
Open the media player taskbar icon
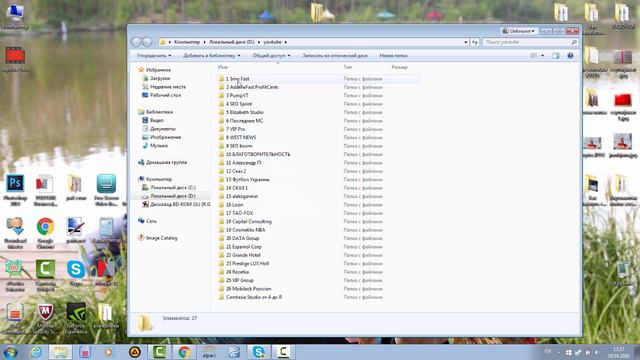(109, 352)
